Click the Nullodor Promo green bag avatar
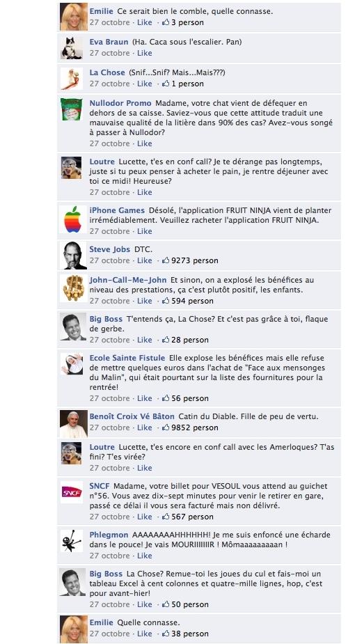 tap(72, 109)
